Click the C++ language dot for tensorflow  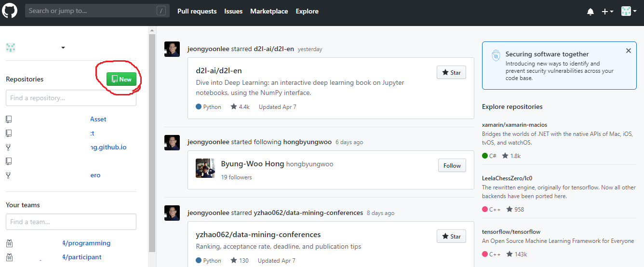(x=485, y=254)
